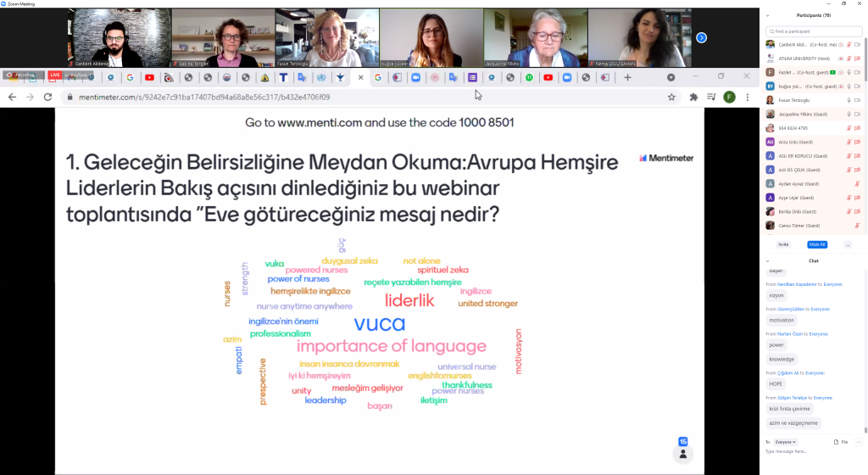Toggle microphone for Jacqueline Filkins in participants
The width and height of the screenshot is (868, 475).
point(849,114)
